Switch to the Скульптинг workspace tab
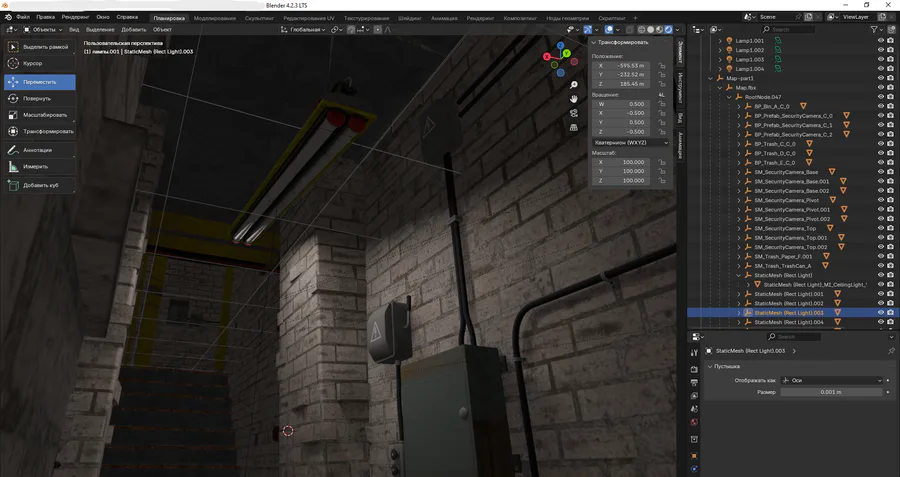This screenshot has width=900, height=477. 259,18
